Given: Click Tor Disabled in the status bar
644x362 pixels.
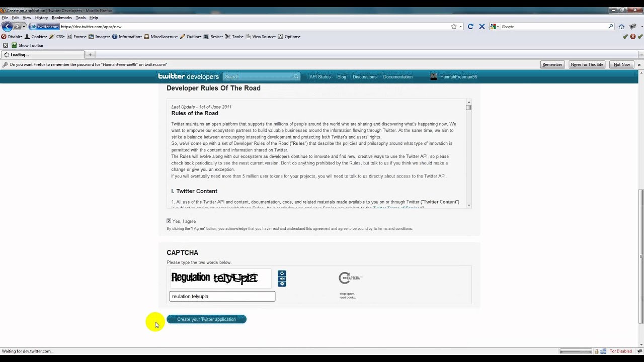Looking at the screenshot, I should click(x=620, y=351).
